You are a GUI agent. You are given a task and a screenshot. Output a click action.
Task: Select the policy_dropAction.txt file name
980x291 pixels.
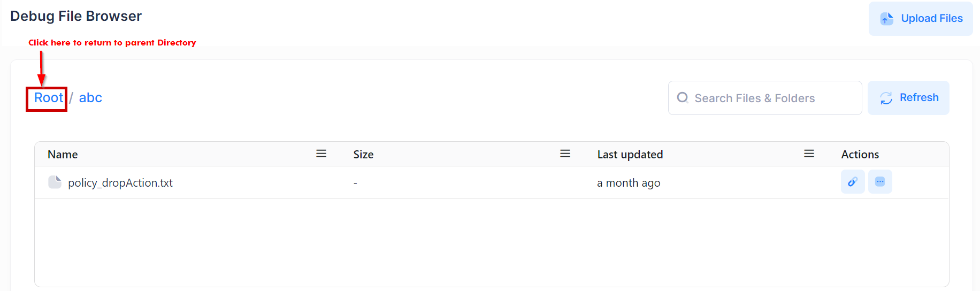[120, 183]
